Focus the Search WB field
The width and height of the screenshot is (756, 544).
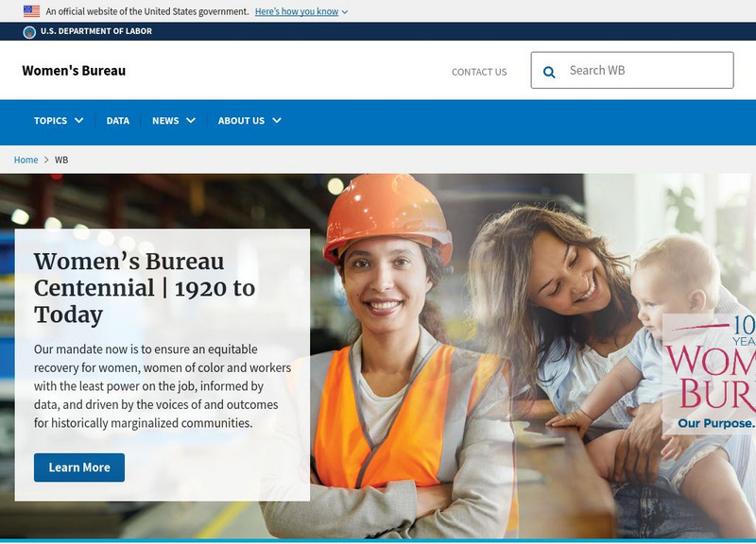click(x=632, y=70)
